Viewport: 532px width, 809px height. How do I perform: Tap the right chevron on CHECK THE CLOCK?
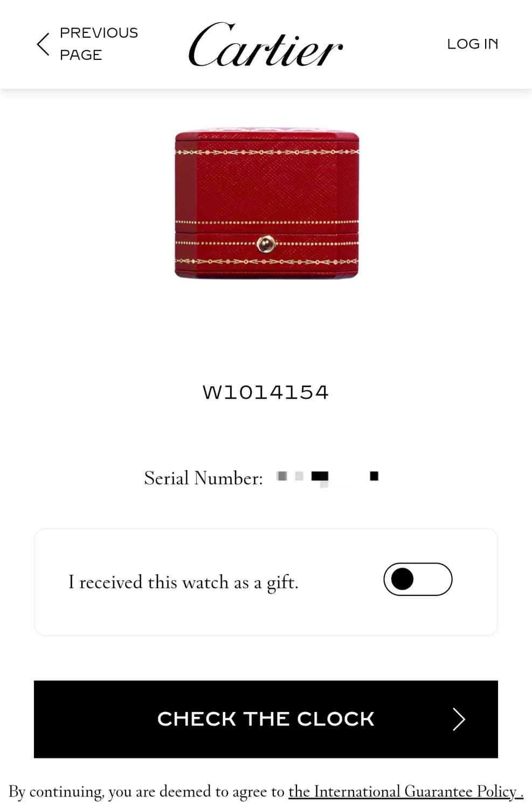[x=459, y=719]
